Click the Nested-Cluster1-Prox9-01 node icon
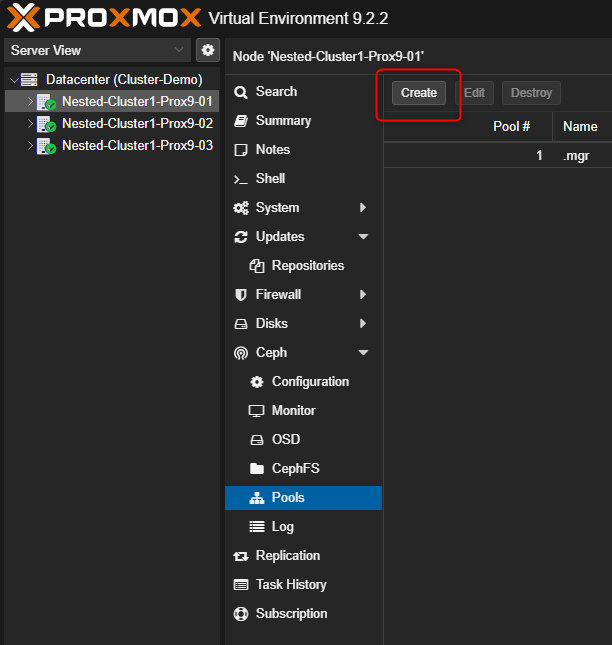The image size is (612, 645). coord(46,102)
